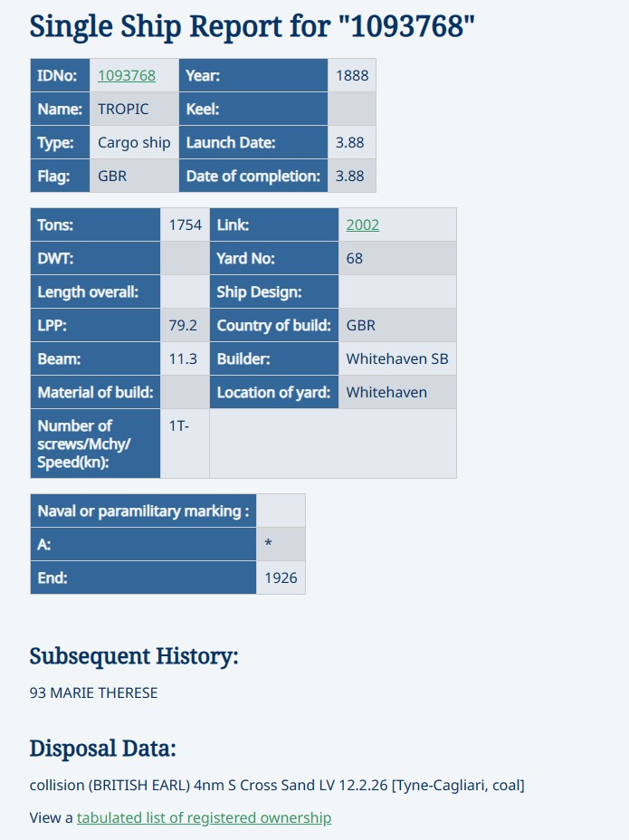629x840 pixels.
Task: Select the GBR flag value cell
Action: pos(112,177)
